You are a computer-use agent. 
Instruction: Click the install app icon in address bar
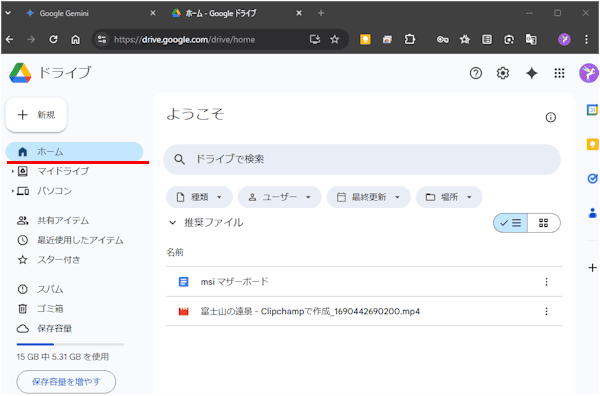pos(315,39)
